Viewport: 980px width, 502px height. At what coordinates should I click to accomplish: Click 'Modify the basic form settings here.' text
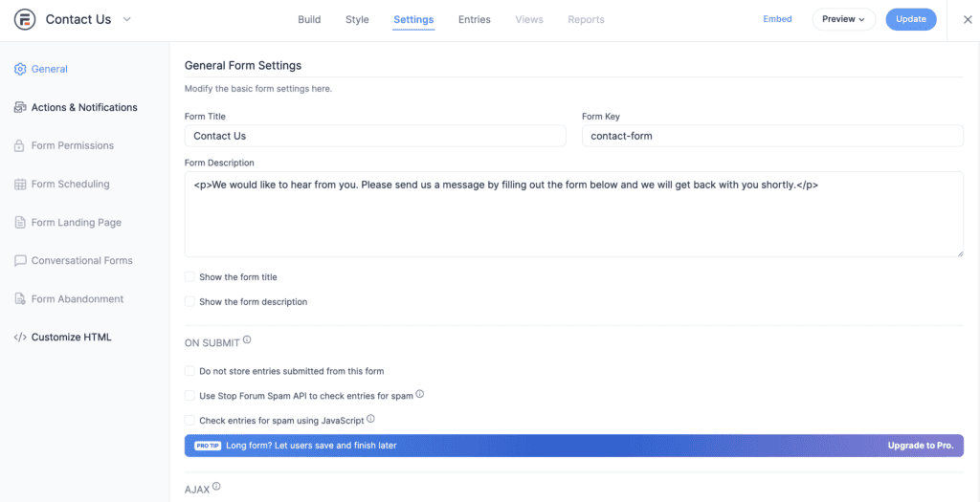click(258, 89)
